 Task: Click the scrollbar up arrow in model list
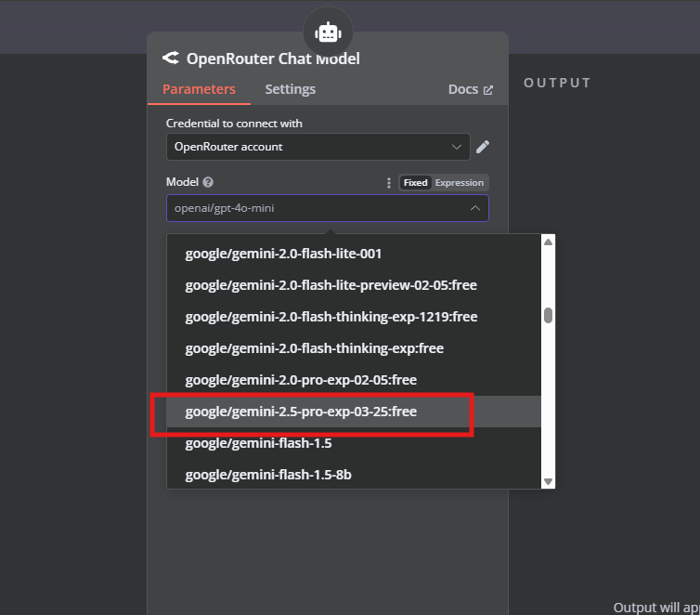click(549, 242)
